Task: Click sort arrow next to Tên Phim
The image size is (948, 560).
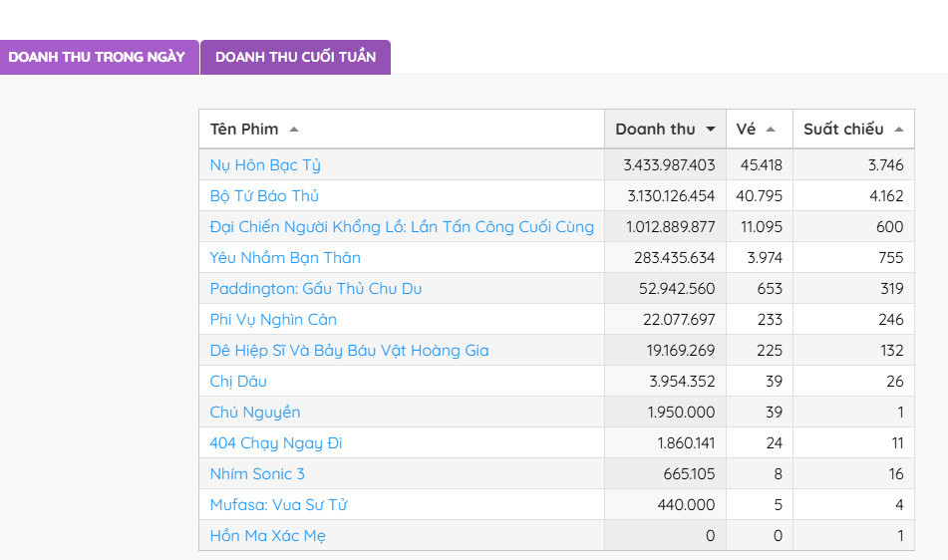Action: [x=293, y=130]
